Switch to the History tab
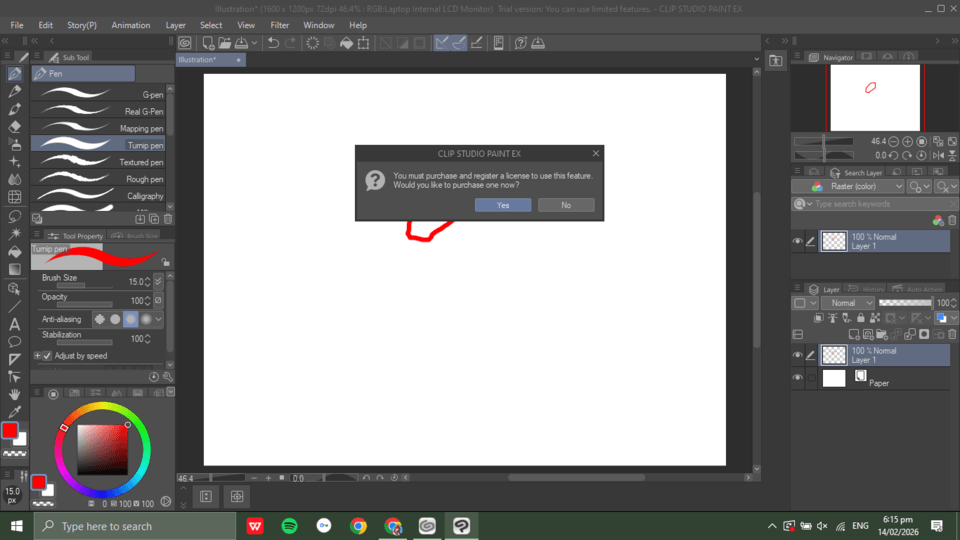Image resolution: width=960 pixels, height=540 pixels. [x=866, y=289]
